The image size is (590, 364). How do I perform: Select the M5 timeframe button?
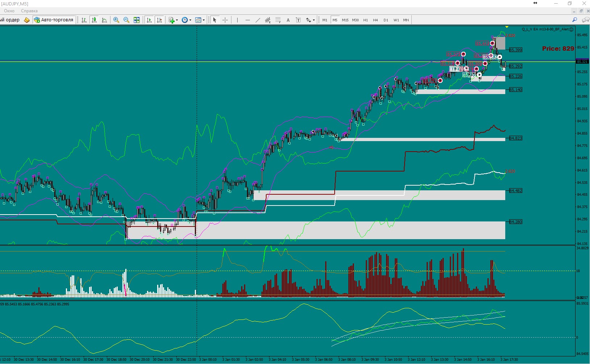(335, 20)
